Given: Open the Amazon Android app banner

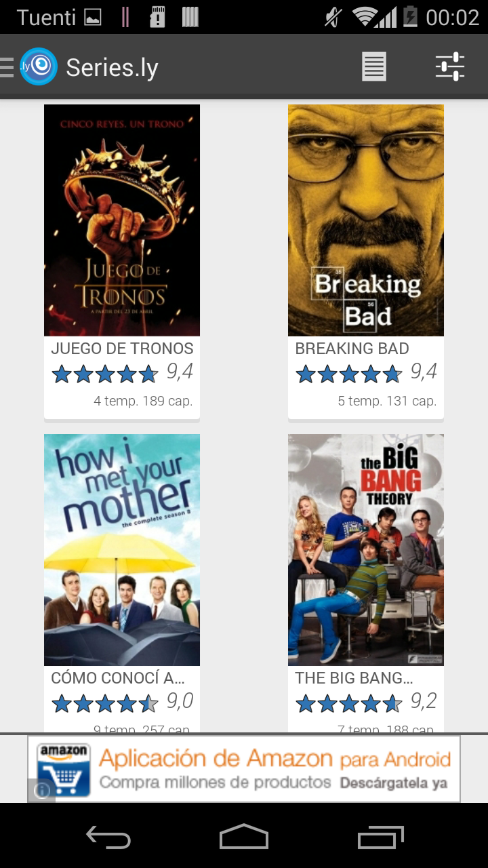Looking at the screenshot, I should tap(244, 769).
